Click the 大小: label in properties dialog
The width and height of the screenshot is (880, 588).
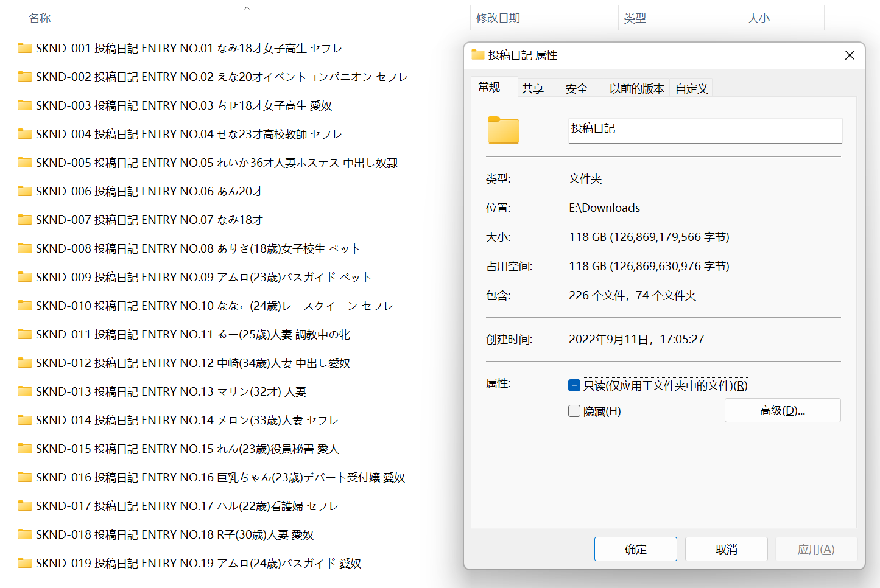point(498,237)
